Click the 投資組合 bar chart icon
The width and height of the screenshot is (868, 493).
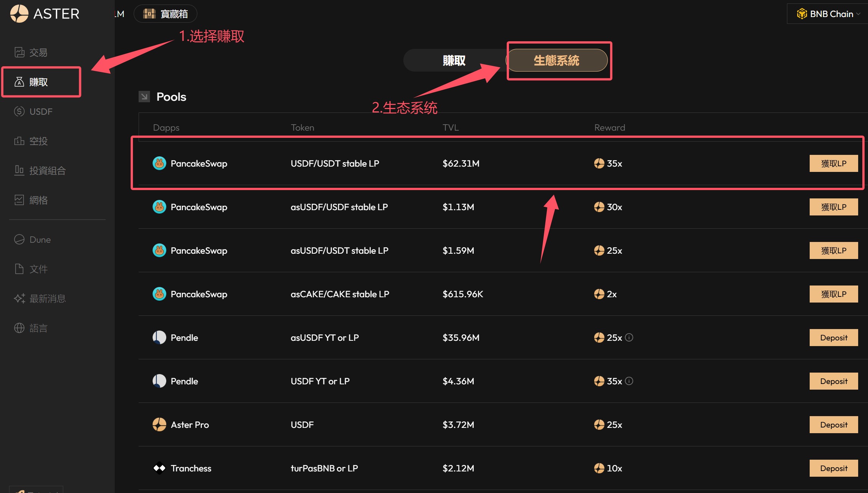point(19,170)
